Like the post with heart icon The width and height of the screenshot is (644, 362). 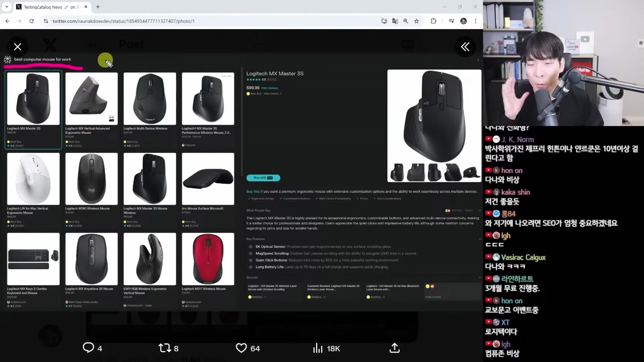pyautogui.click(x=241, y=348)
